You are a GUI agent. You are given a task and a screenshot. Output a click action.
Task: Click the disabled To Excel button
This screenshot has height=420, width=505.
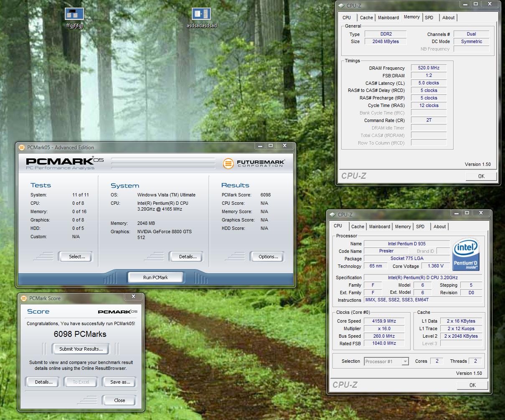tap(81, 382)
